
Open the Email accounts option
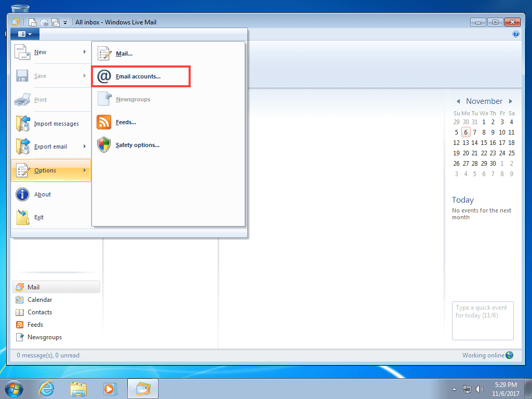[x=140, y=76]
